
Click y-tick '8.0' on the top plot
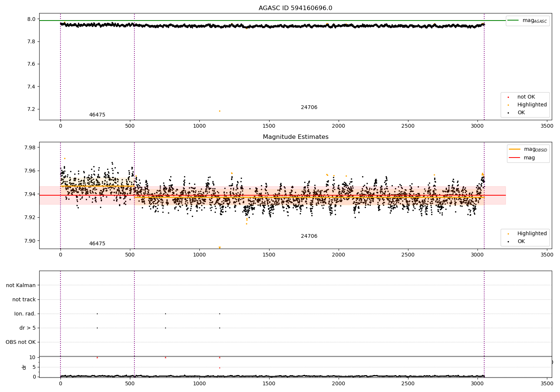(32, 19)
